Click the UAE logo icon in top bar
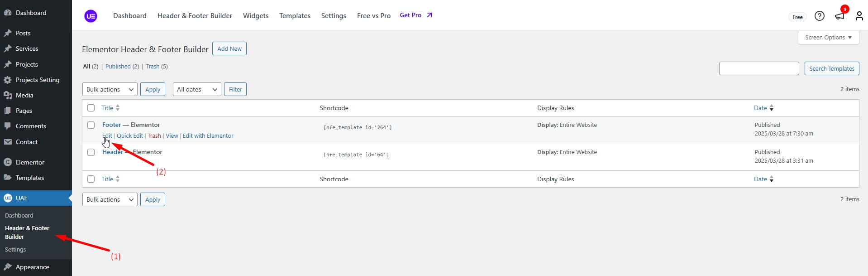868x276 pixels. (91, 16)
